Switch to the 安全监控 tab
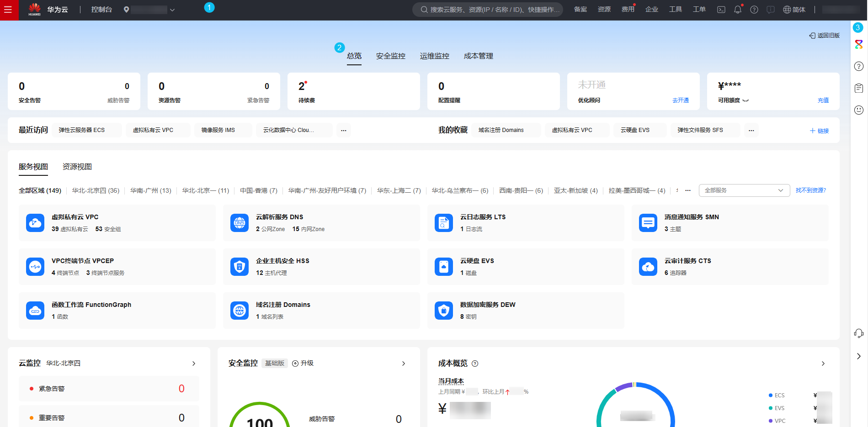 point(391,56)
